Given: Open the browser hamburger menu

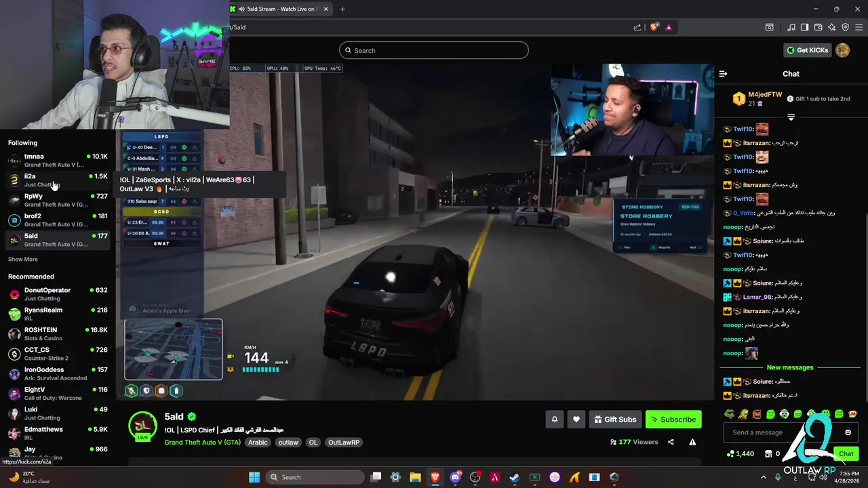Looking at the screenshot, I should 859,27.
